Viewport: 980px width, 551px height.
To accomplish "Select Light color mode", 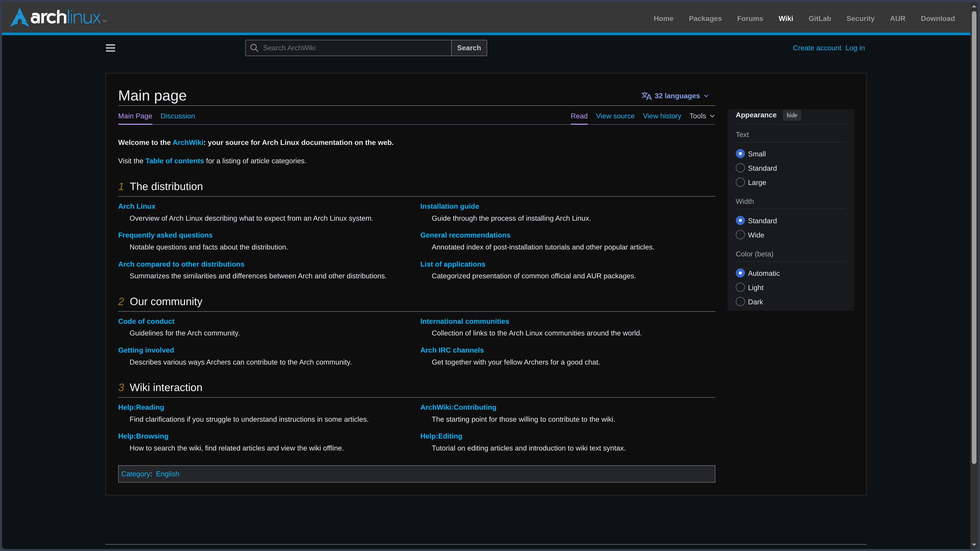I will click(x=740, y=287).
